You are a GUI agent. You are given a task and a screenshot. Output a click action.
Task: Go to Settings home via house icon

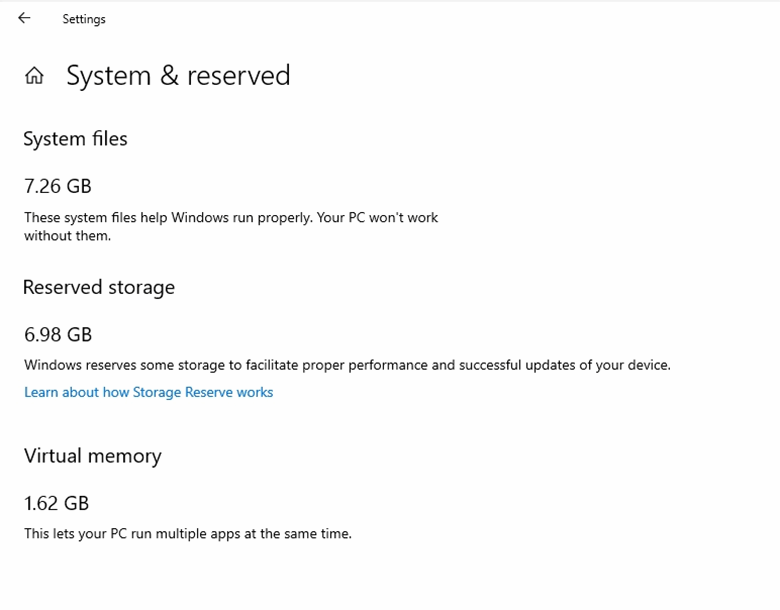pyautogui.click(x=35, y=76)
